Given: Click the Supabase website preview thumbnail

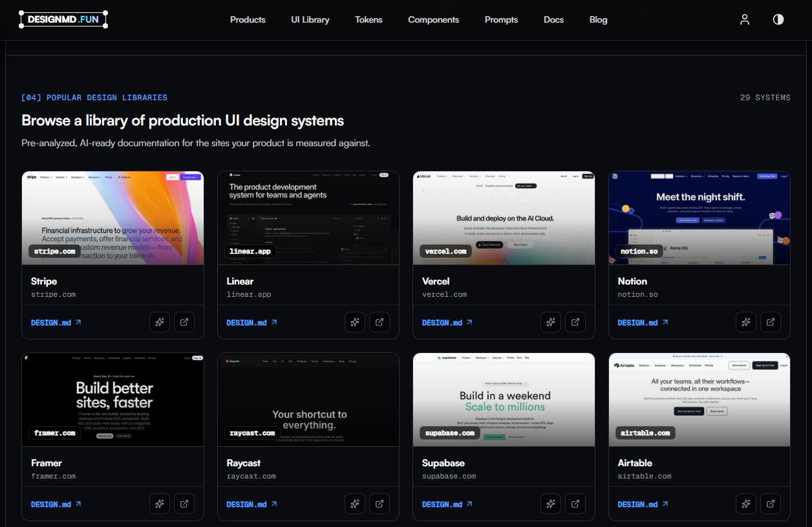Looking at the screenshot, I should pyautogui.click(x=504, y=400).
